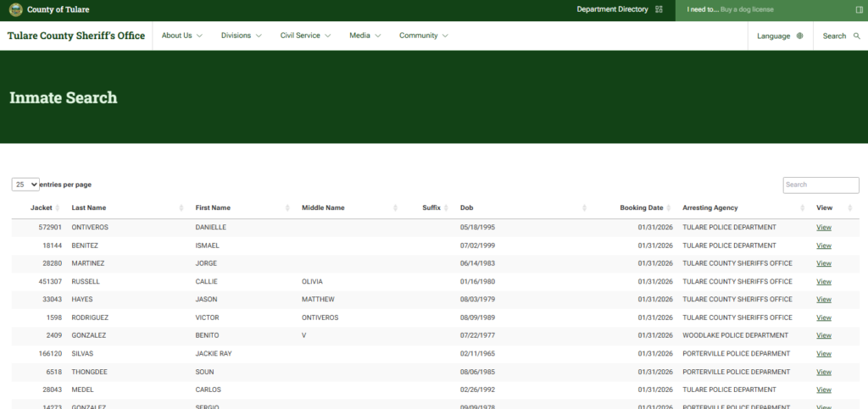This screenshot has width=868, height=409.
Task: Toggle sorting on the Jacket column header
Action: coord(41,207)
